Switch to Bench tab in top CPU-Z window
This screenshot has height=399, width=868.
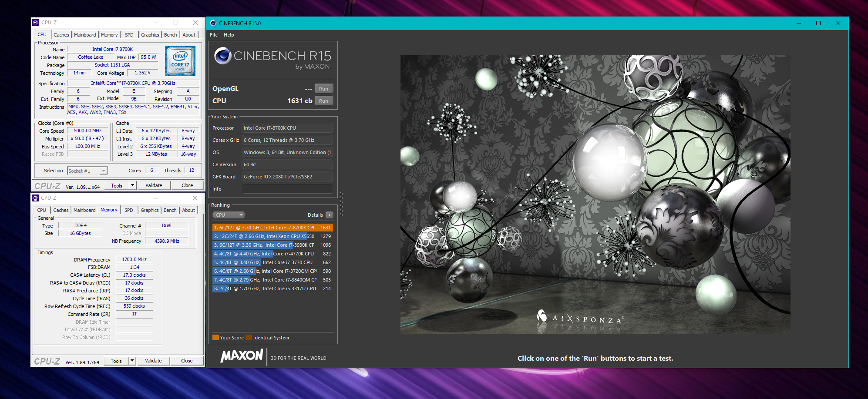tap(171, 35)
